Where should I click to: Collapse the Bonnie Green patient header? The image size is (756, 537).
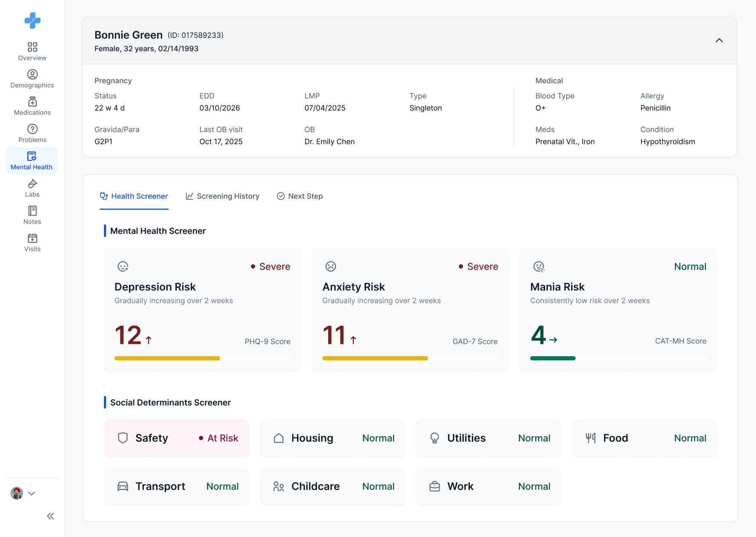click(x=719, y=40)
